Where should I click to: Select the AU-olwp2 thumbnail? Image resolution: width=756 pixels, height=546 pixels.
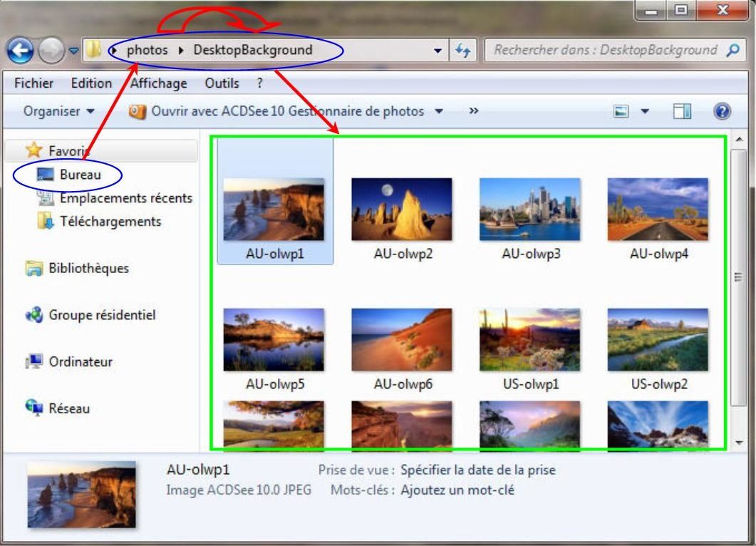point(402,210)
